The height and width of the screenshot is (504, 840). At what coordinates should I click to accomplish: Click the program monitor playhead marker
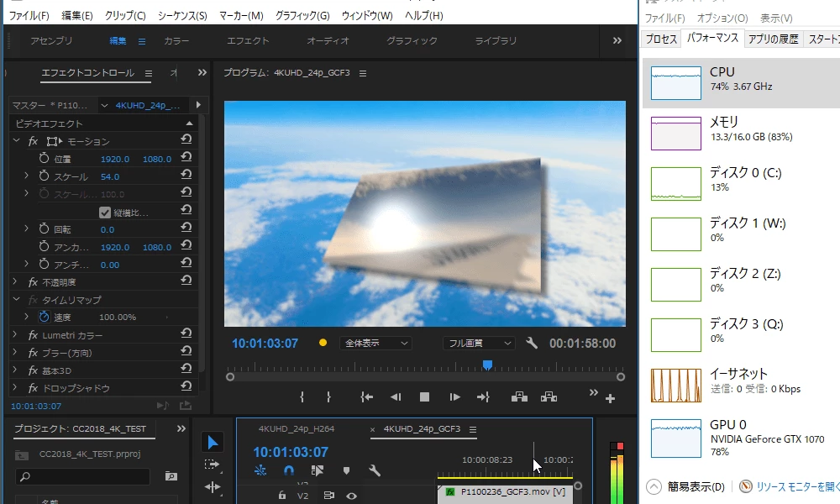487,365
